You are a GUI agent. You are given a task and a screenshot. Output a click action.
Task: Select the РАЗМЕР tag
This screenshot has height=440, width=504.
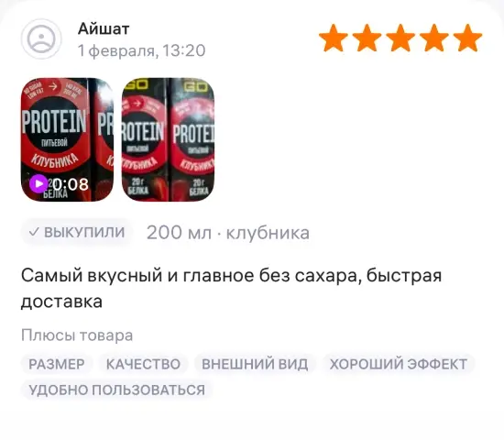[57, 364]
